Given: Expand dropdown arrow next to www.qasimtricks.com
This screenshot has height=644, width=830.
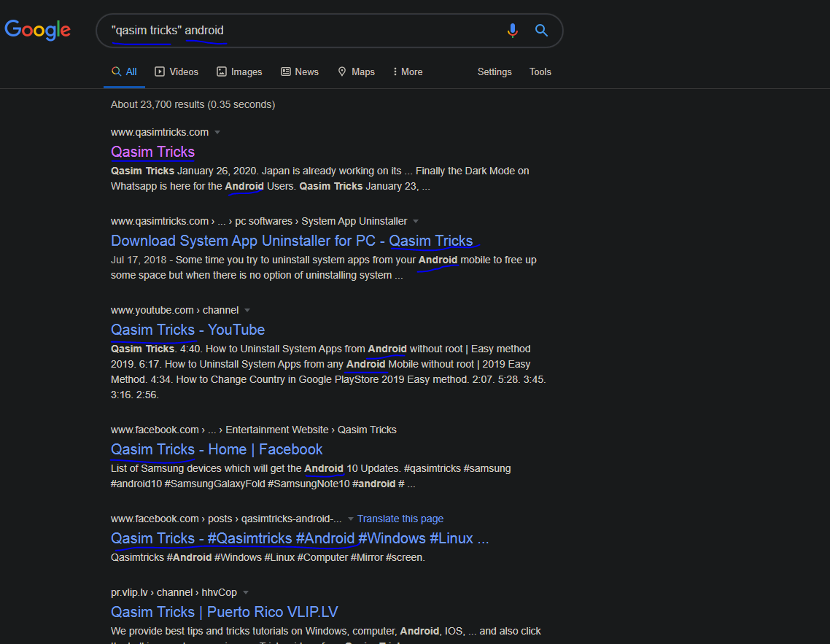Looking at the screenshot, I should click(217, 132).
